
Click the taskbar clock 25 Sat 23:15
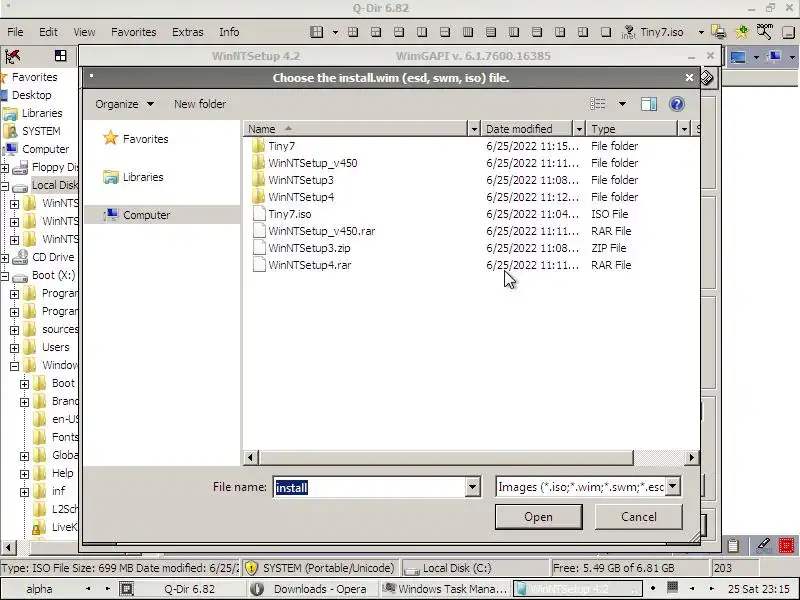tap(759, 589)
